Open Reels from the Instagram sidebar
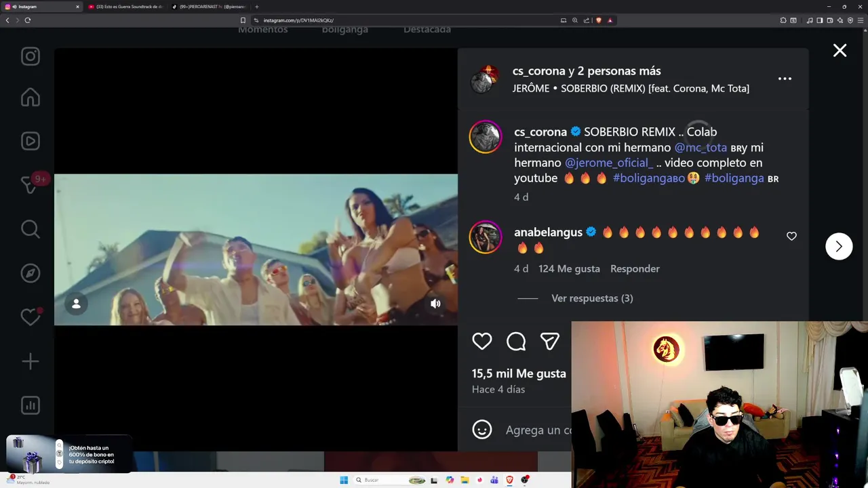The height and width of the screenshot is (488, 868). pos(30,141)
